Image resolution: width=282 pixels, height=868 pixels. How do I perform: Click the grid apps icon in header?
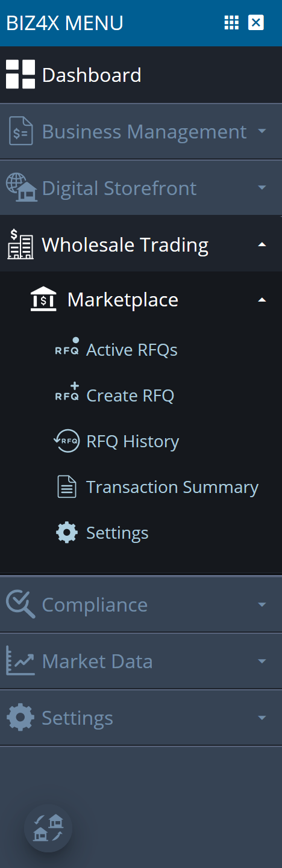click(231, 23)
